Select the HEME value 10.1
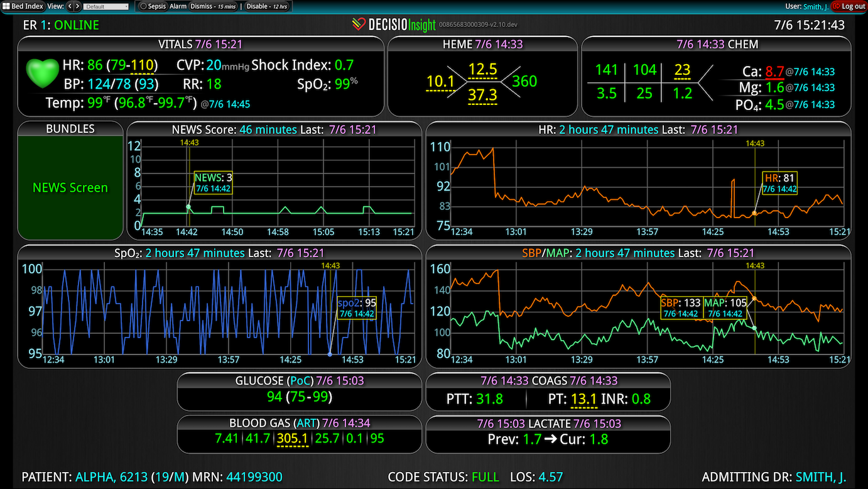 point(440,82)
